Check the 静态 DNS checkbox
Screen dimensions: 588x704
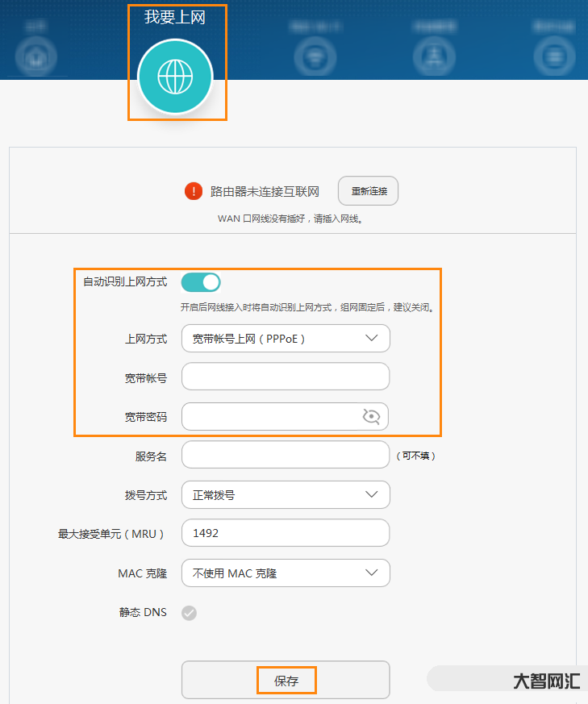[189, 613]
